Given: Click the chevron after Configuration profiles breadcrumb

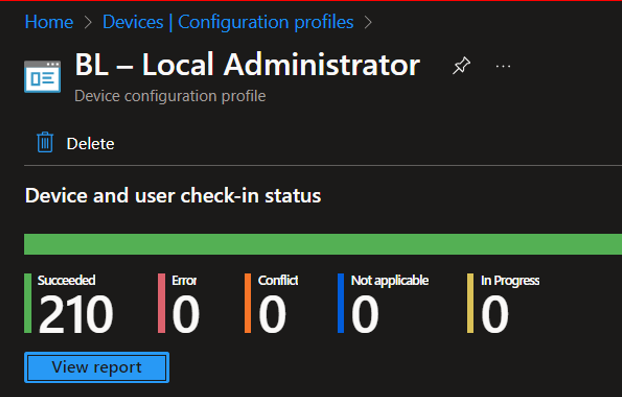Looking at the screenshot, I should [x=368, y=22].
